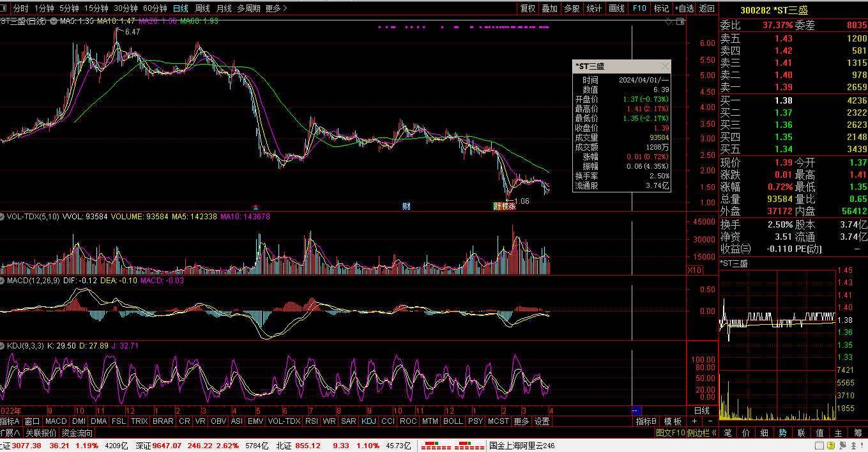Switch to 60分钟 chart period

155,8
